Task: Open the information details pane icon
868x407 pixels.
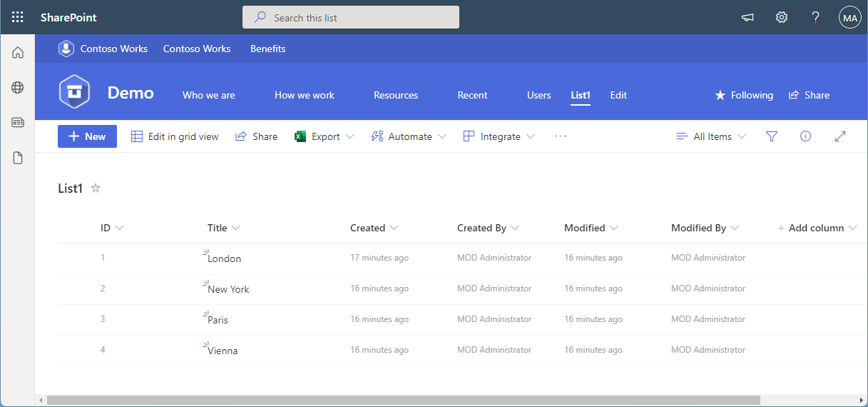Action: click(805, 136)
